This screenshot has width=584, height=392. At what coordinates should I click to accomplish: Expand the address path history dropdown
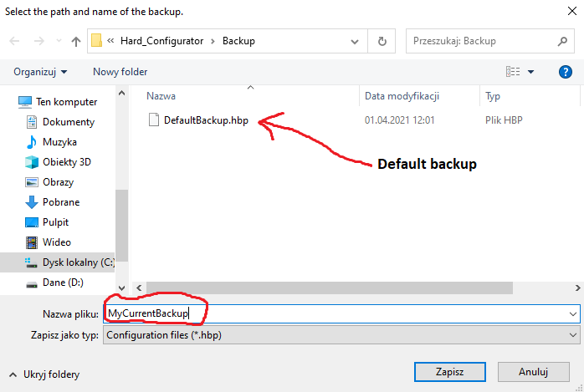click(x=356, y=41)
